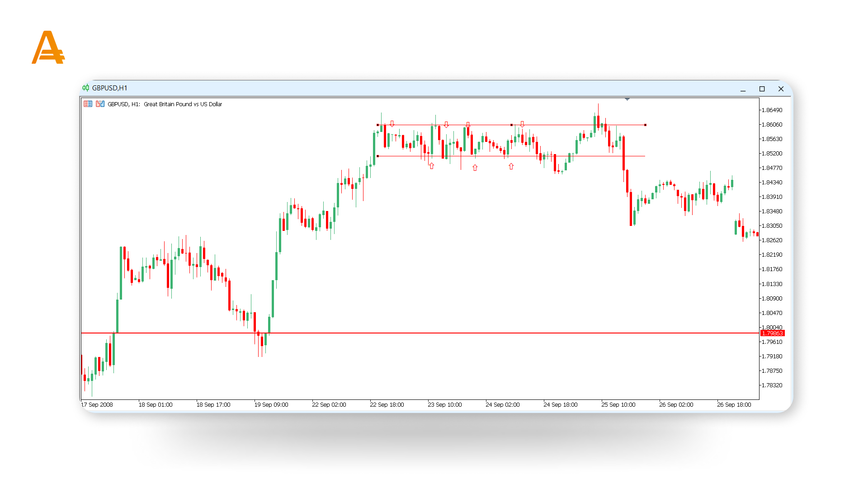This screenshot has width=868, height=488.
Task: Click the red 1.79863 price label
Action: click(x=772, y=333)
